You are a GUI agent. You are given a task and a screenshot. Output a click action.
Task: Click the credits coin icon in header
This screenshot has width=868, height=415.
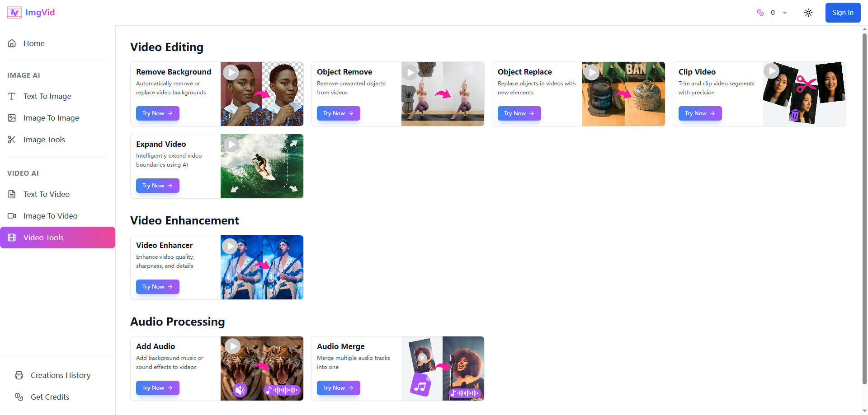[x=760, y=13]
